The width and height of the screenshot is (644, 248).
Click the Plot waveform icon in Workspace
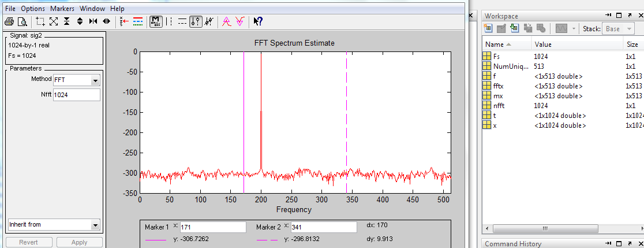point(561,28)
